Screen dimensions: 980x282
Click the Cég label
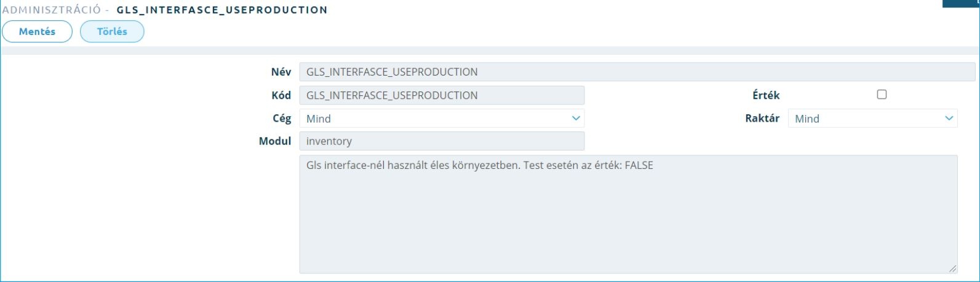coord(282,119)
